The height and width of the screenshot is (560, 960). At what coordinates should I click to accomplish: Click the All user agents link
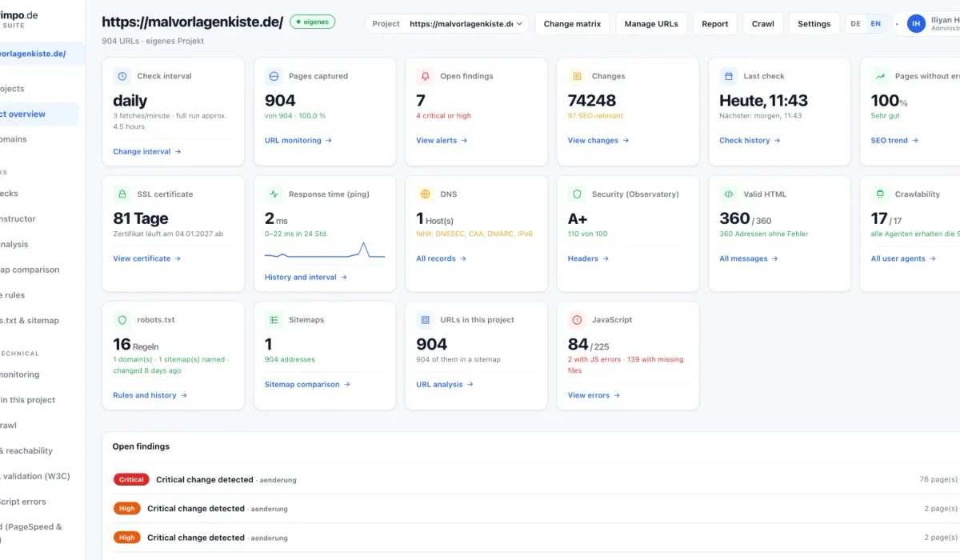coord(903,258)
